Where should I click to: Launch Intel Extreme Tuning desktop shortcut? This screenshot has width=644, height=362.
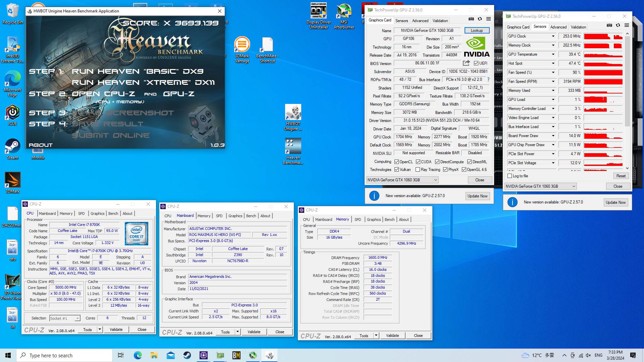12,50
